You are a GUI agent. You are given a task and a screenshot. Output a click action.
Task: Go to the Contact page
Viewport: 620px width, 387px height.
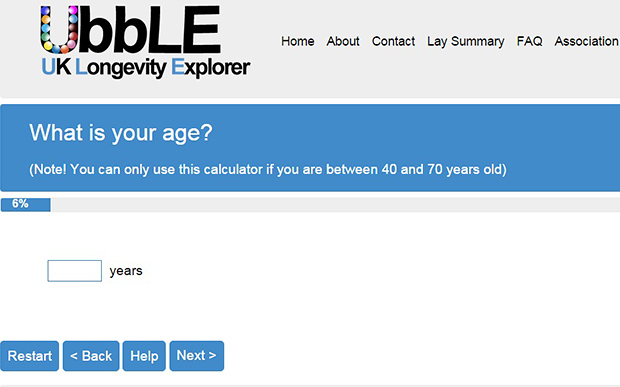click(x=393, y=41)
